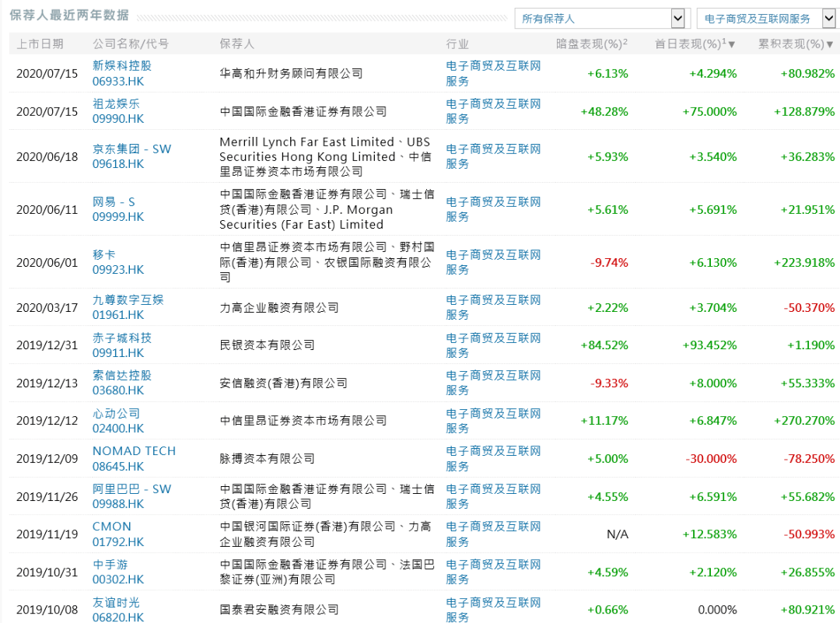Click sponsor 脉搏资本有限公司
This screenshot has height=623, width=840.
[268, 459]
